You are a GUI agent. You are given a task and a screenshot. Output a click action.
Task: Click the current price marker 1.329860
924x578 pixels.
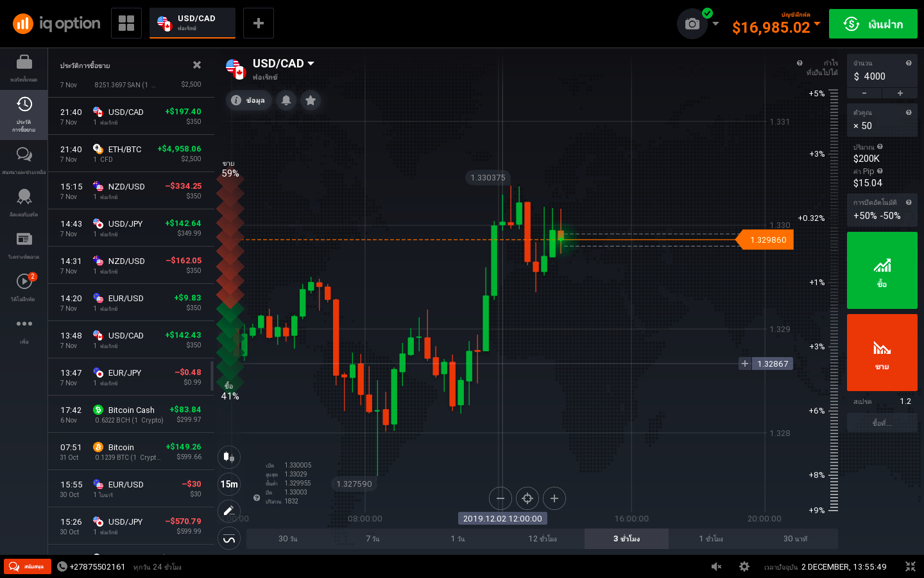[x=765, y=240]
